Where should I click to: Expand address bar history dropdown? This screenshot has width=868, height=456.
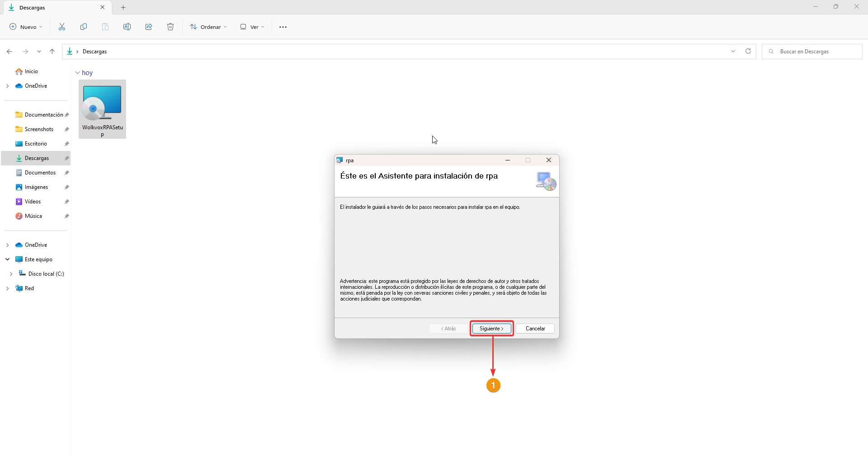[x=733, y=52]
